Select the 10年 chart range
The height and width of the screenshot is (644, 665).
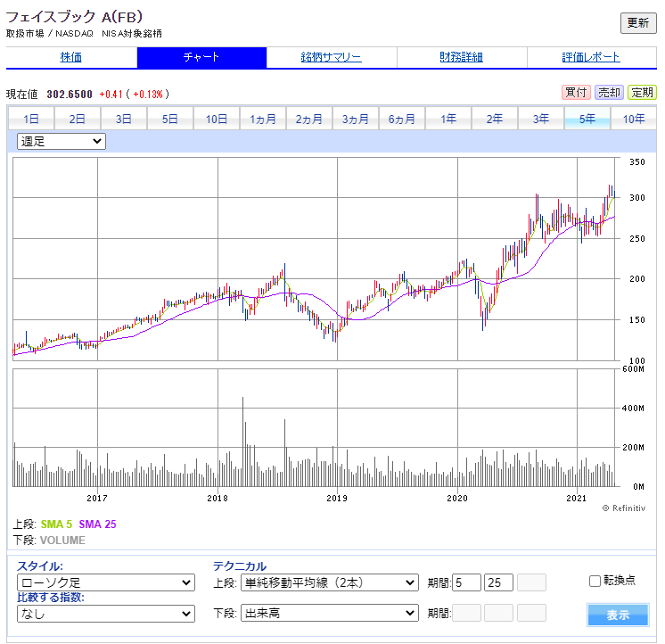point(634,119)
